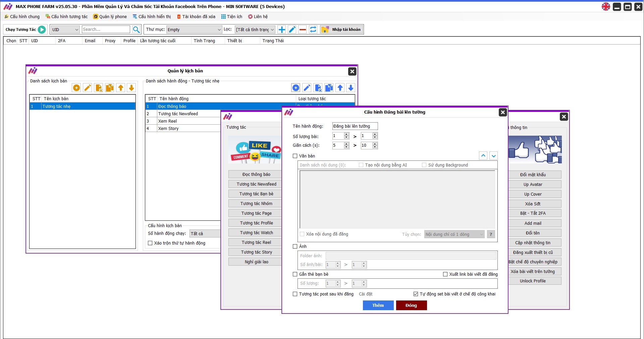
Task: Tick the Tạo nội dung bằng AI checkbox
Action: click(x=361, y=165)
